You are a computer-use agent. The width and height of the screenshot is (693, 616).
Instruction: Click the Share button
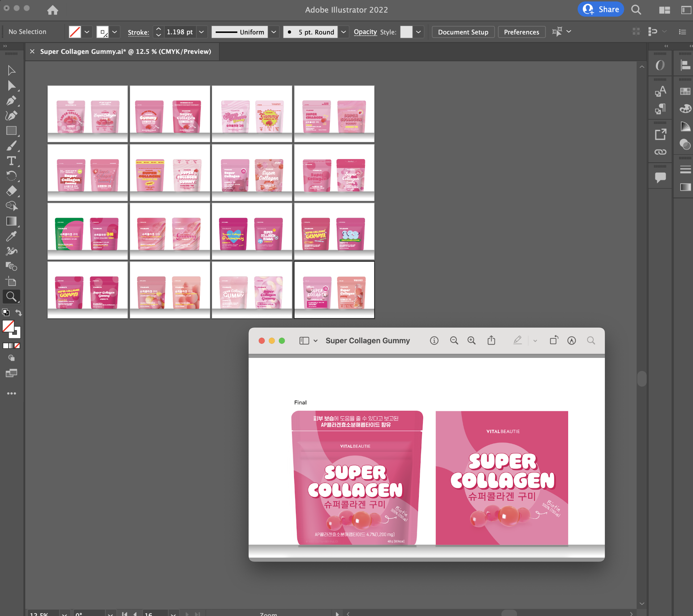pos(601,9)
